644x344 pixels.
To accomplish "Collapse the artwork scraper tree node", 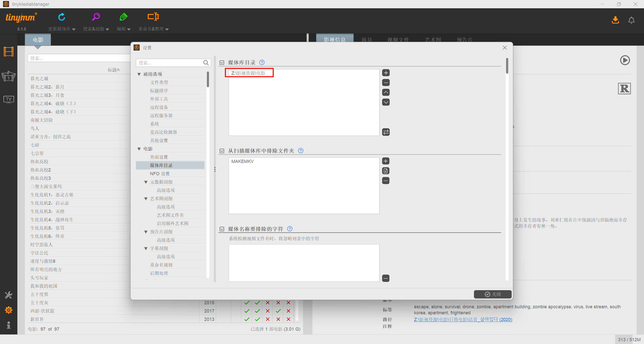I will click(146, 199).
